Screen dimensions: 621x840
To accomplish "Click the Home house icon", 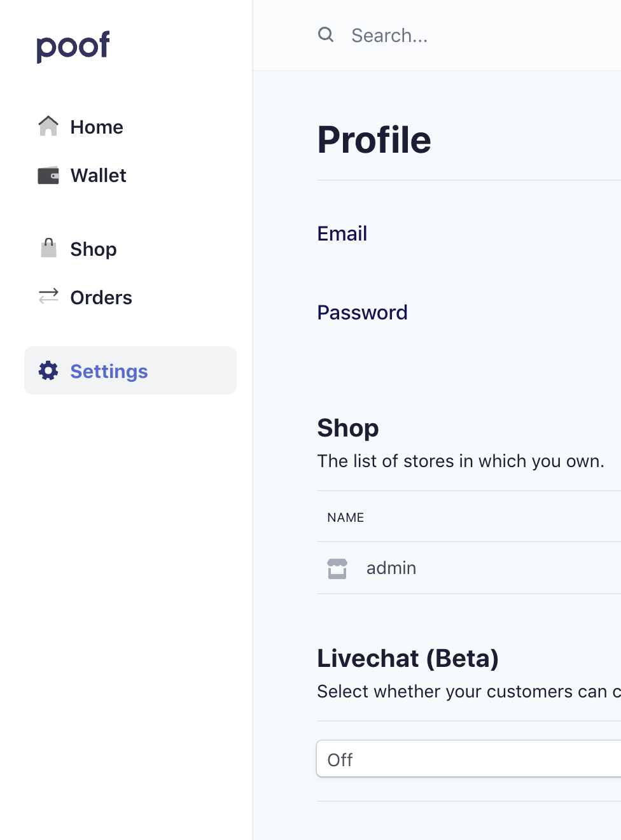I will pyautogui.click(x=48, y=127).
